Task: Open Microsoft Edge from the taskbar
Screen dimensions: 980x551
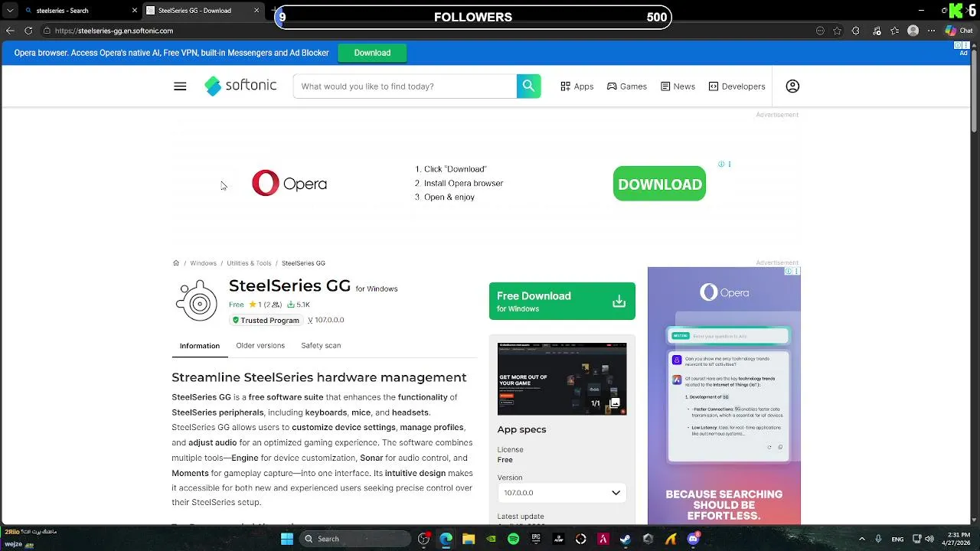Action: pos(446,539)
